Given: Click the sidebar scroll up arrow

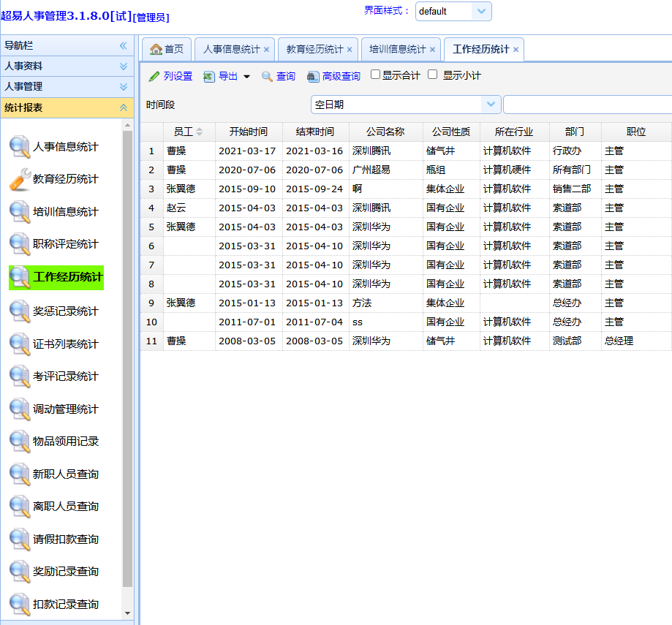Looking at the screenshot, I should [127, 125].
